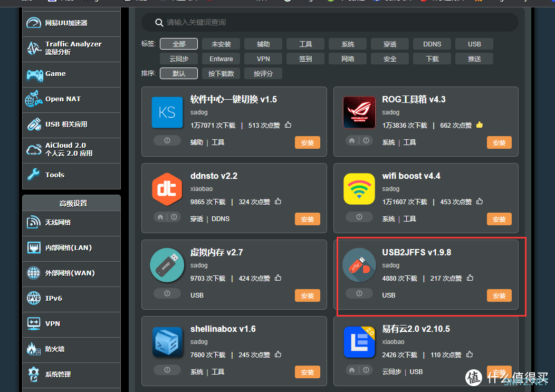Click thumbs-up on 易有云2.0 card

click(470, 354)
